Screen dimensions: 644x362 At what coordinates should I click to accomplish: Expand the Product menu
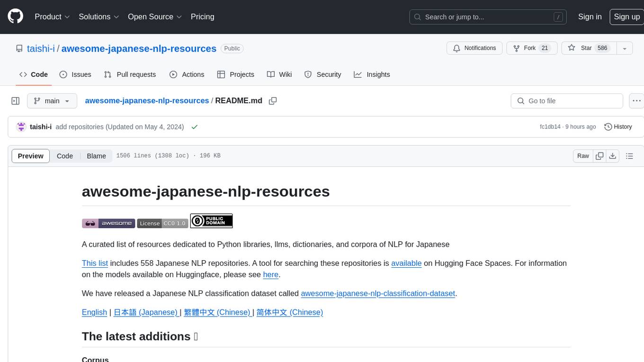tap(52, 17)
